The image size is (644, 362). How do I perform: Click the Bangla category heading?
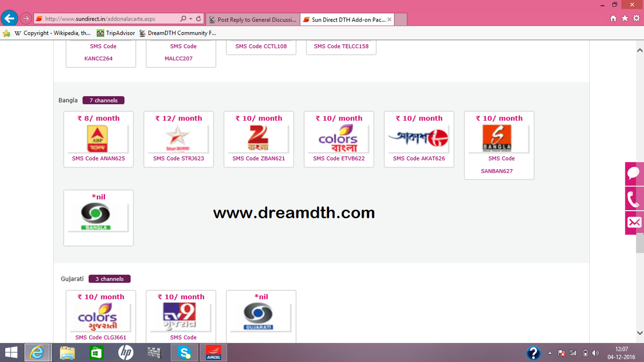[x=68, y=101]
